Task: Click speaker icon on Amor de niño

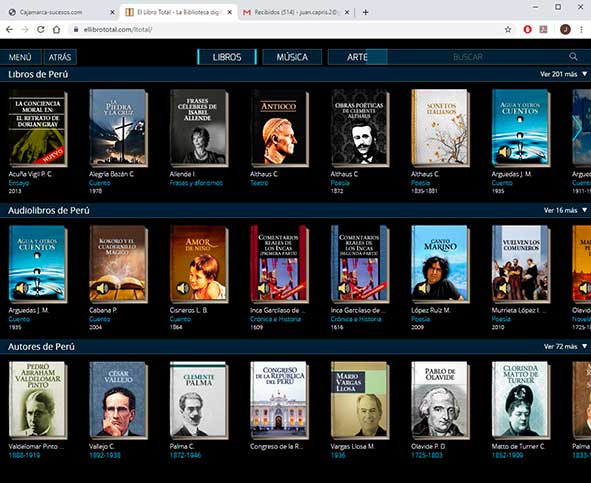Action: tap(183, 288)
